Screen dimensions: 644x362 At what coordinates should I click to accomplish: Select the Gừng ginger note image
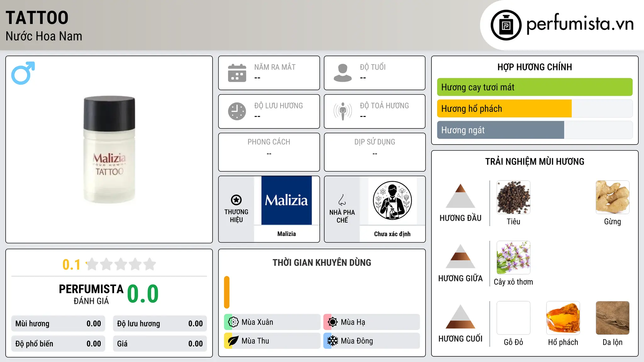(613, 197)
